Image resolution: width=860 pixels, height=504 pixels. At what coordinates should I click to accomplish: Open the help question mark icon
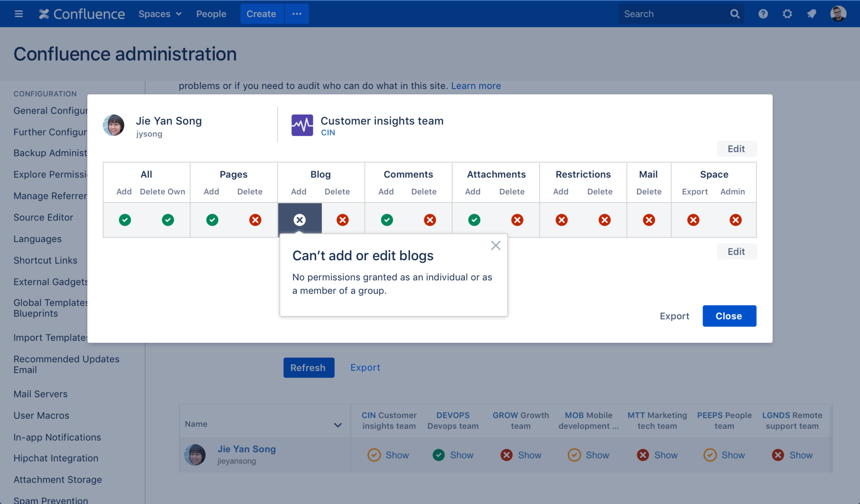tap(763, 14)
